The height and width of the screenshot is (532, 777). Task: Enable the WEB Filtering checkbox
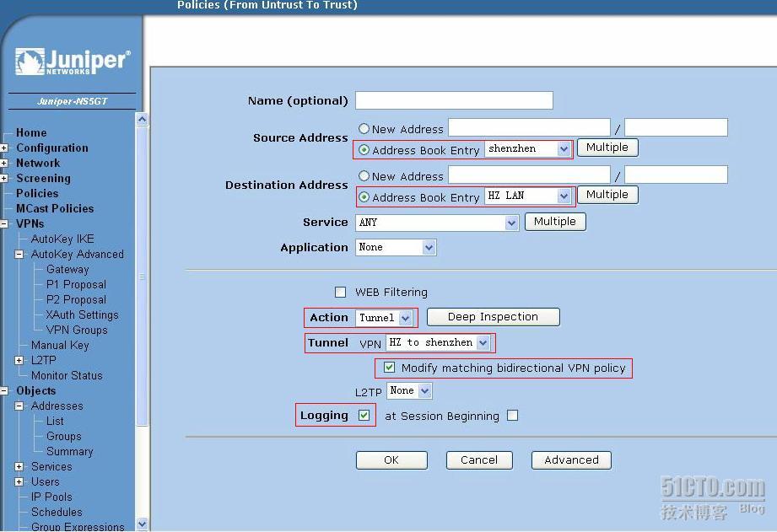(x=341, y=293)
